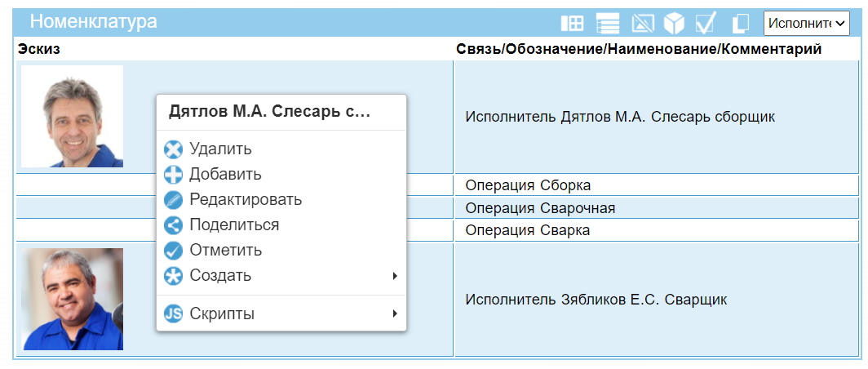Switch to the list rows view icon
Image resolution: width=868 pixels, height=369 pixels.
(608, 24)
